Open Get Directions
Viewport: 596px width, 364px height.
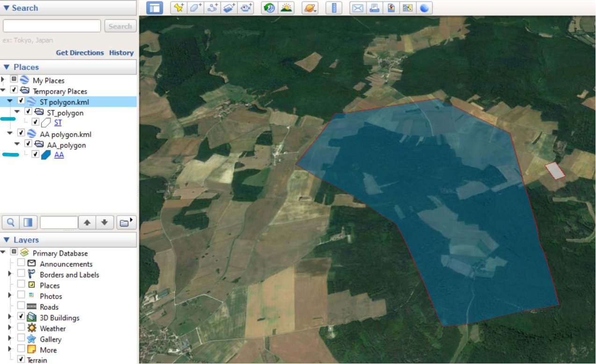point(80,52)
